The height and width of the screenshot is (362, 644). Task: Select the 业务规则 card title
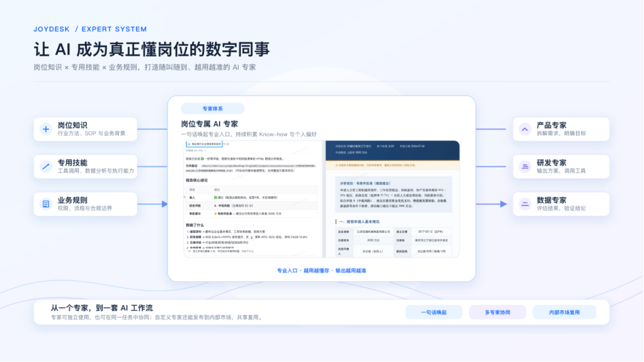click(72, 200)
